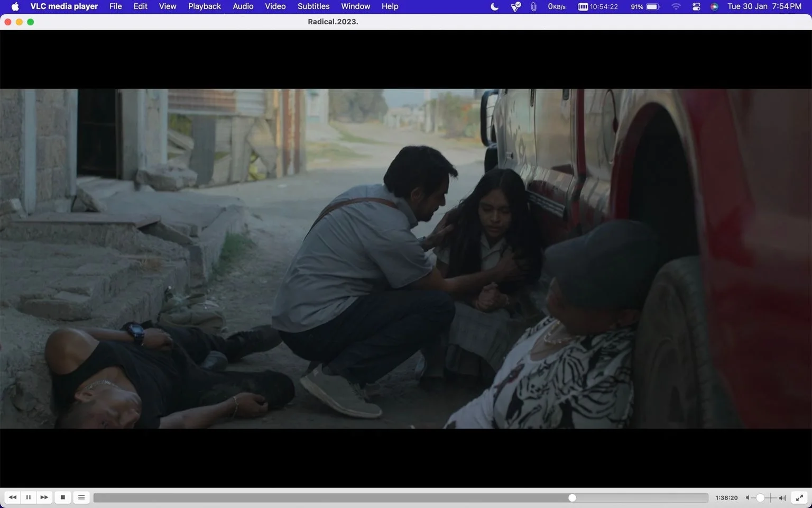Stop the video with the stop button
Screen dimensions: 812x508
tap(63, 497)
